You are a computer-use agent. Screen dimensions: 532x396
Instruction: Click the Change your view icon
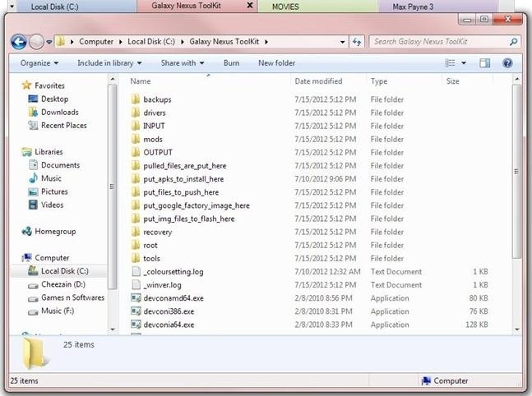(450, 63)
